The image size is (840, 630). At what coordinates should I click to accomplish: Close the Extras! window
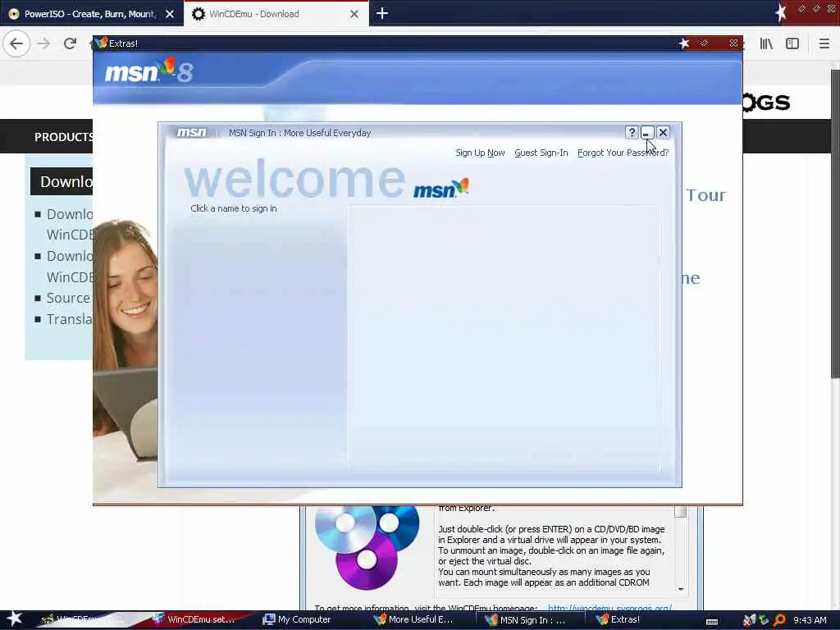pyautogui.click(x=733, y=43)
